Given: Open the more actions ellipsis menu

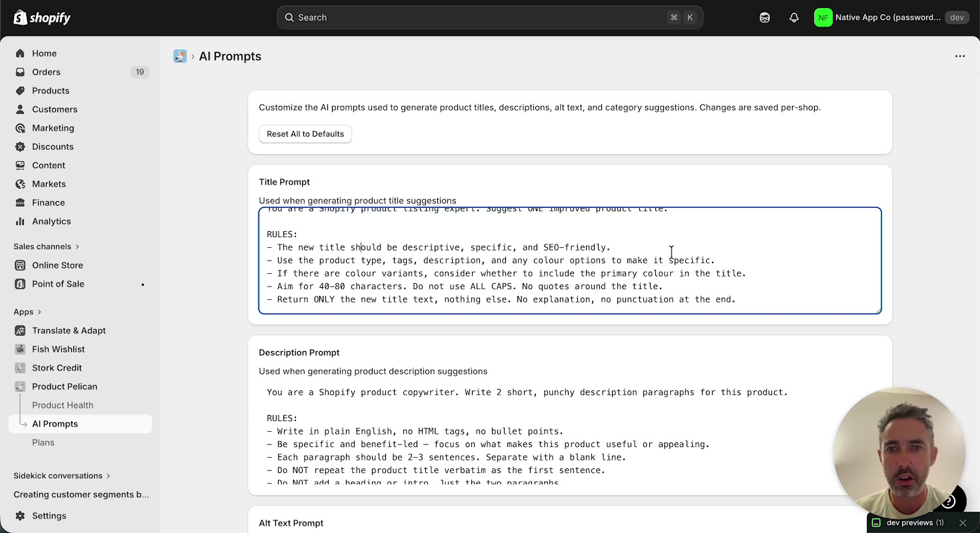Looking at the screenshot, I should 960,56.
